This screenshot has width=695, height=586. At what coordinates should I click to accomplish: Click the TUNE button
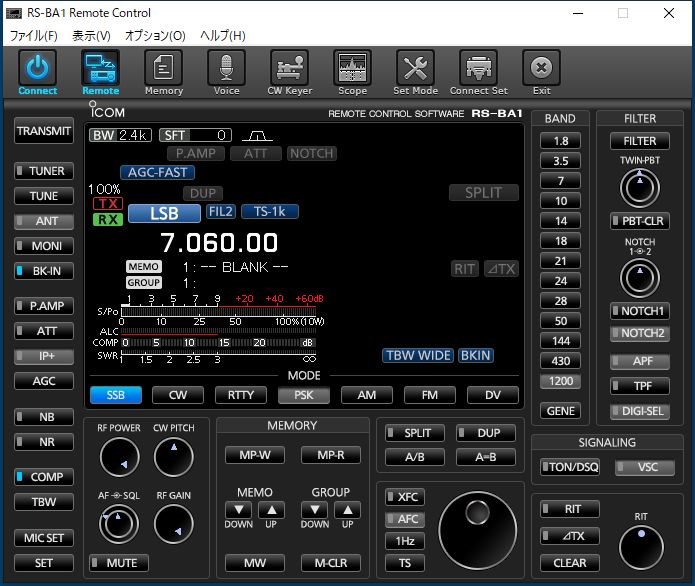coord(44,196)
